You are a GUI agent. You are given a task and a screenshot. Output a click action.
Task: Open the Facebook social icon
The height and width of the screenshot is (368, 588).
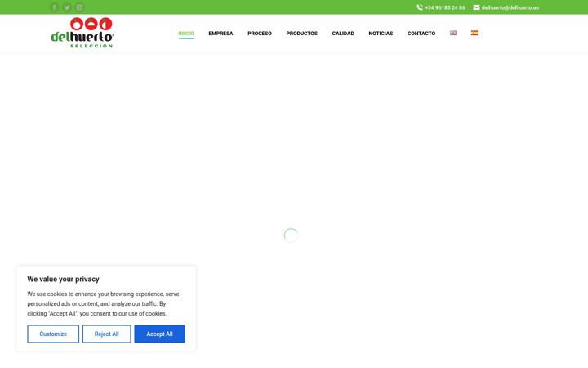tap(55, 7)
